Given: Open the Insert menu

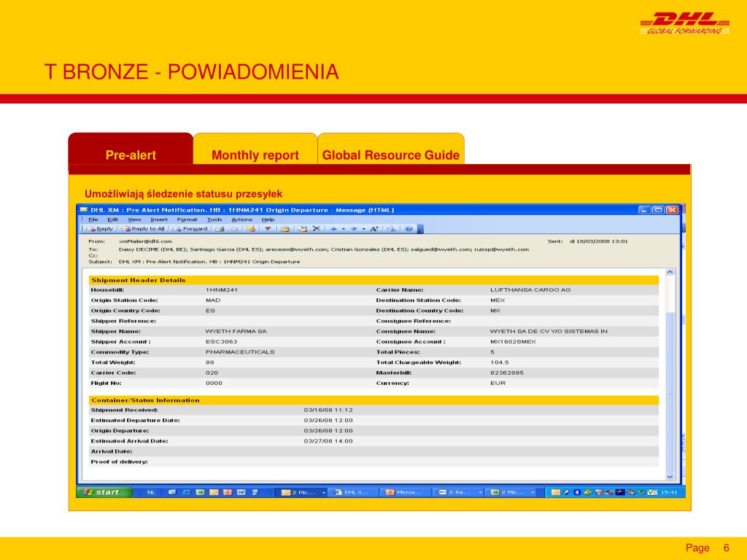Looking at the screenshot, I should [x=159, y=219].
